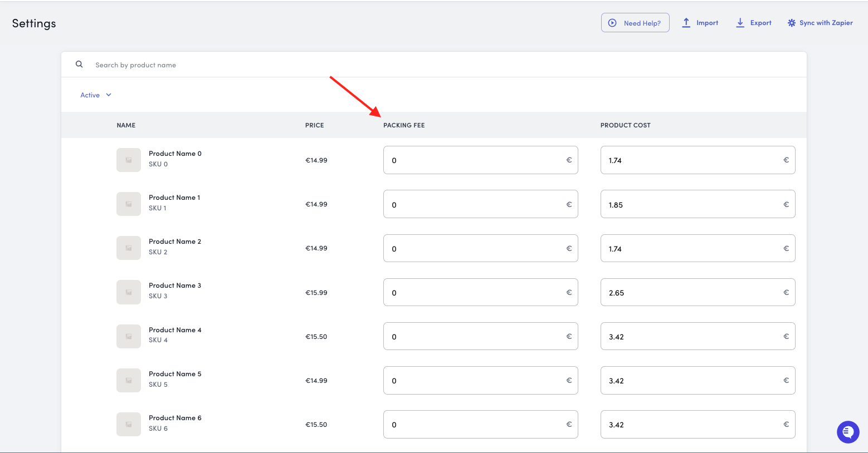Image resolution: width=868 pixels, height=453 pixels.
Task: Click the search magnifier icon
Action: click(79, 65)
